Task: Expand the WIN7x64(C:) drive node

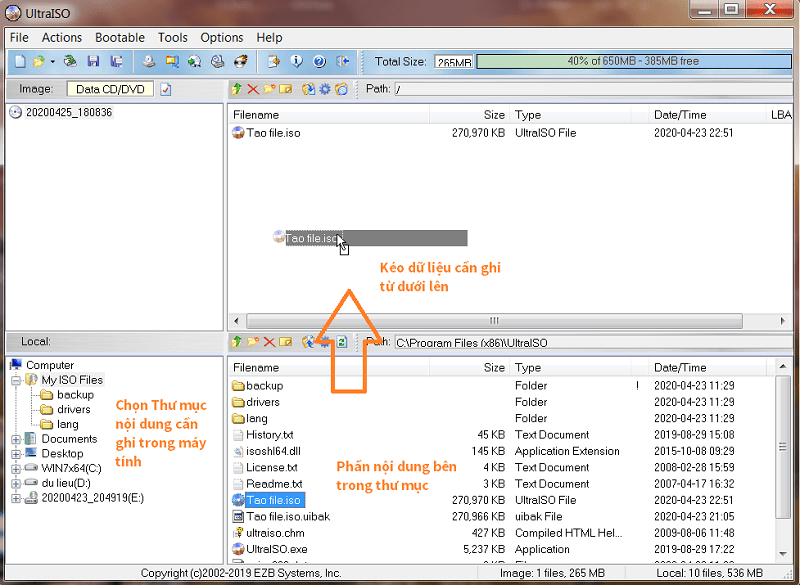Action: 16,469
